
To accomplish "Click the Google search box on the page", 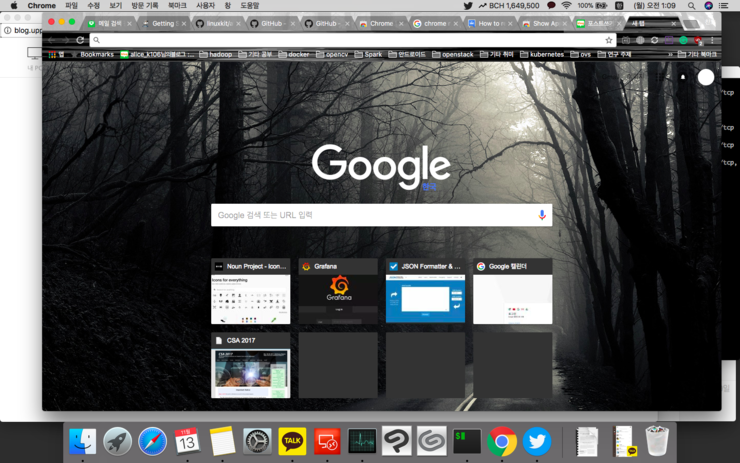I will (x=381, y=215).
